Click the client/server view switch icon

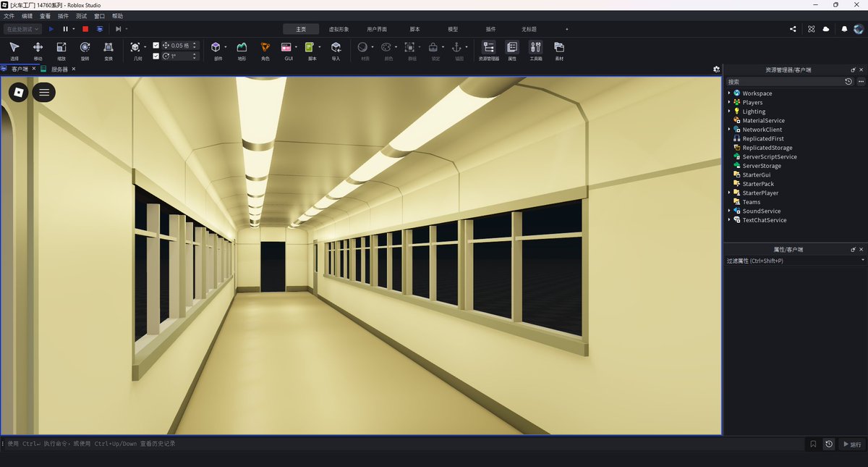click(x=100, y=29)
